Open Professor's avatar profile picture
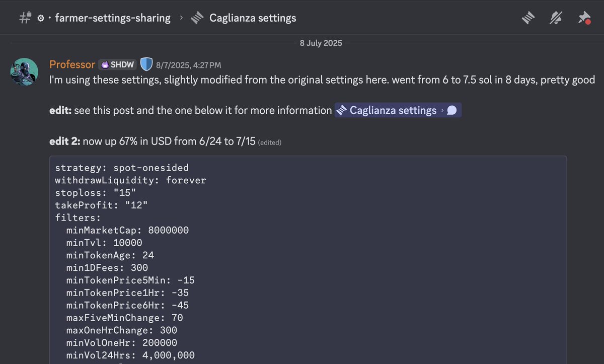604x364 pixels. pos(24,71)
